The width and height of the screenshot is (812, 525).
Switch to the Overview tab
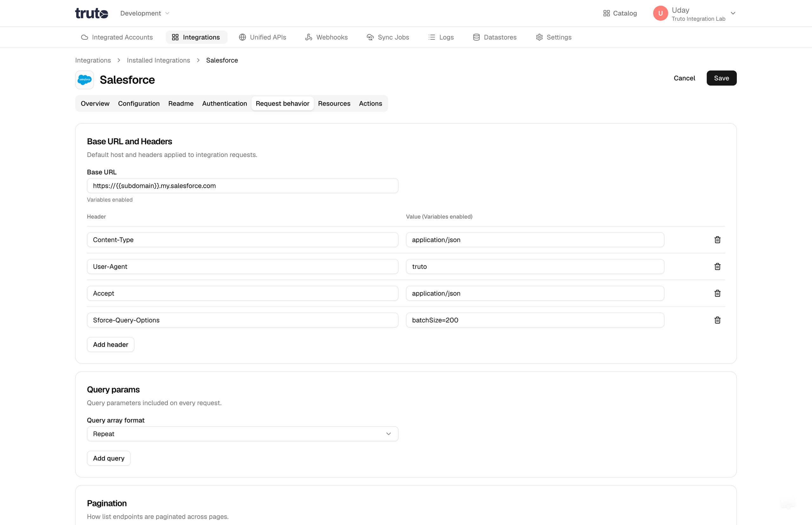(x=95, y=104)
